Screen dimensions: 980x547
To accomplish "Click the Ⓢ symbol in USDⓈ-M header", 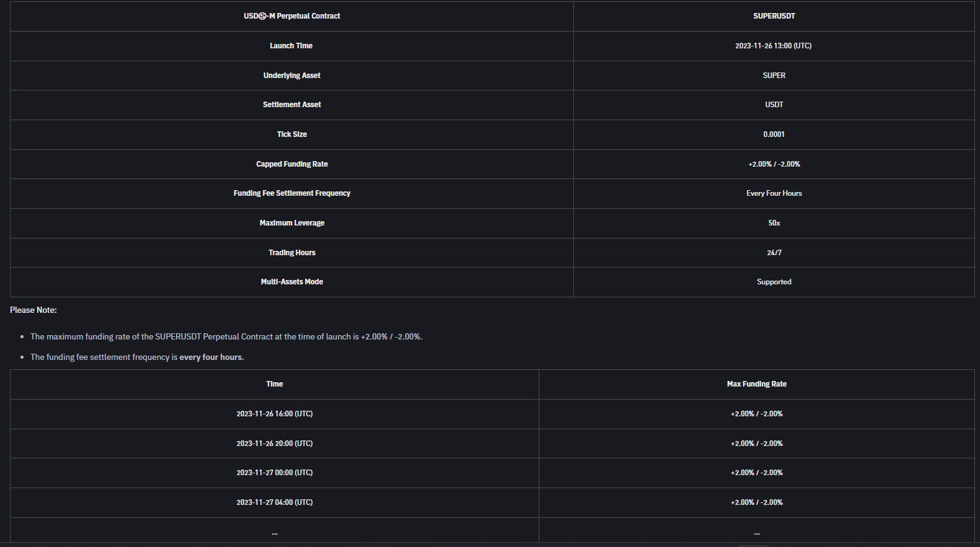I will coord(262,16).
